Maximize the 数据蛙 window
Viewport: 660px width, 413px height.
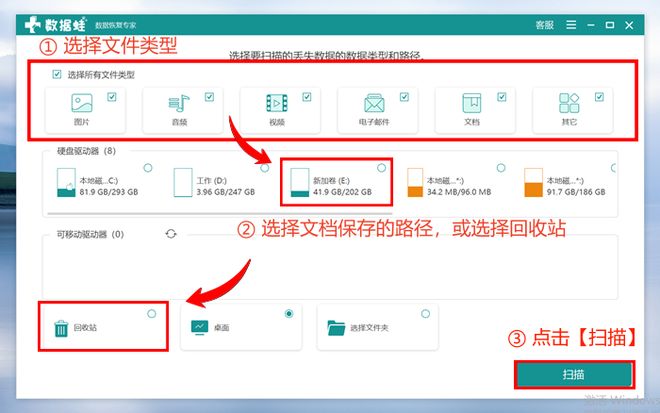click(x=609, y=25)
